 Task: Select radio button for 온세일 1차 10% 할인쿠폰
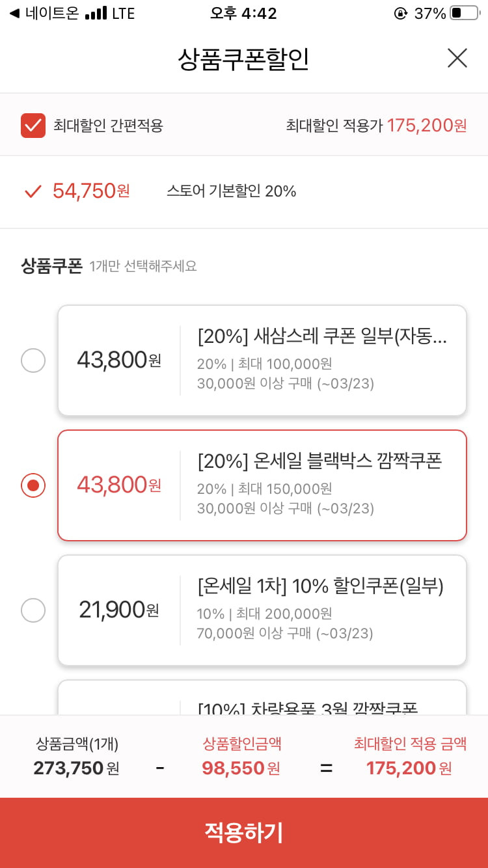33,610
